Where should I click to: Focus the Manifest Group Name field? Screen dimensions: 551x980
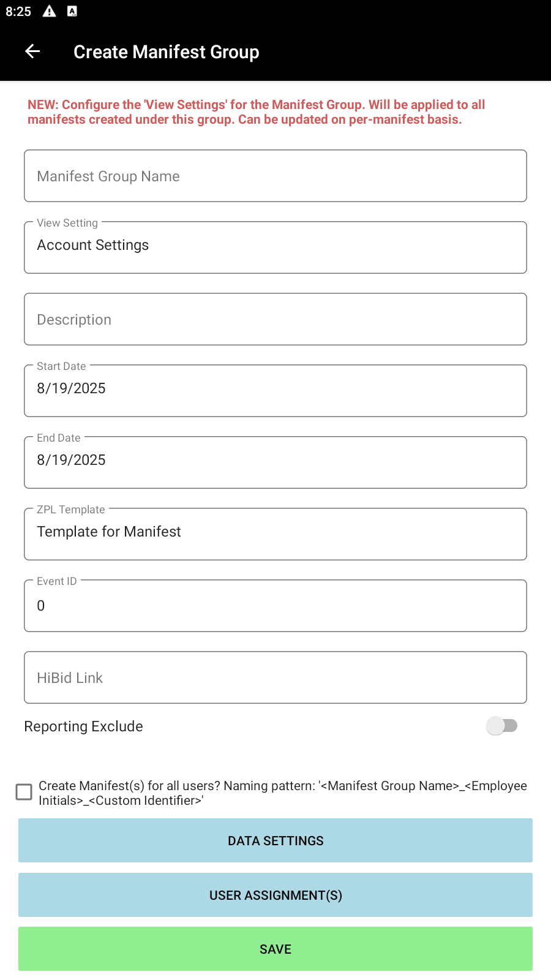coord(275,176)
